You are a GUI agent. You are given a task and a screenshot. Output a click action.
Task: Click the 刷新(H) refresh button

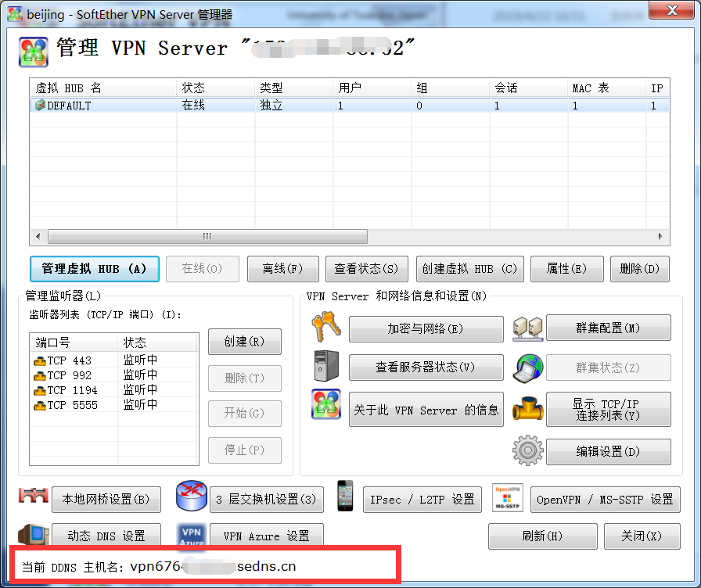tap(541, 536)
